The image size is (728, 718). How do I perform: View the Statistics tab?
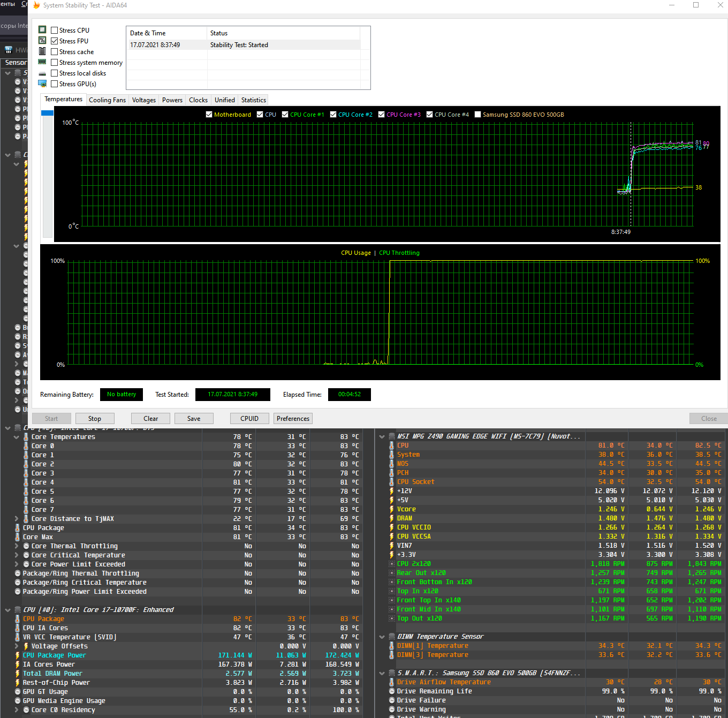(253, 100)
